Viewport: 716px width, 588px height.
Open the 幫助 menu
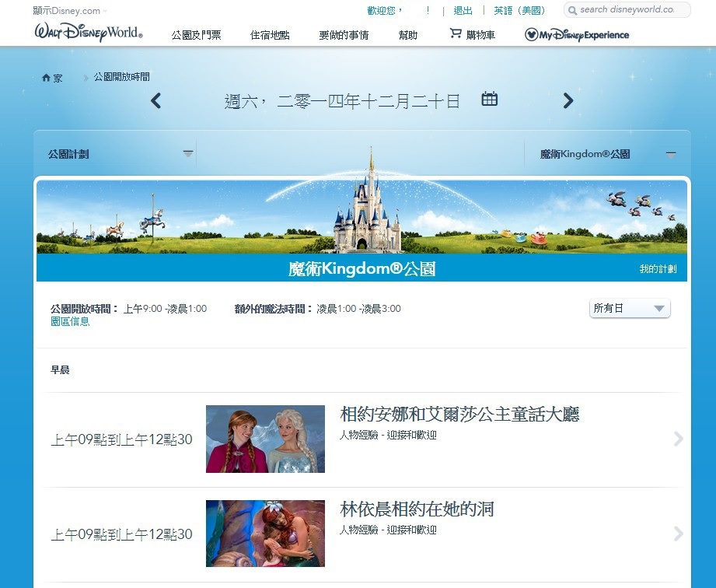(x=408, y=35)
